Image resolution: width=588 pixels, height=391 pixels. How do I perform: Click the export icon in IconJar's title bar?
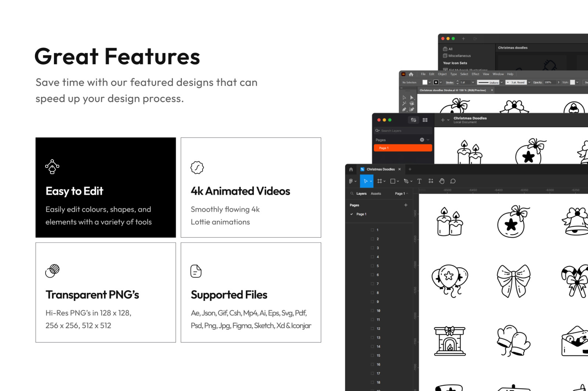pyautogui.click(x=475, y=39)
